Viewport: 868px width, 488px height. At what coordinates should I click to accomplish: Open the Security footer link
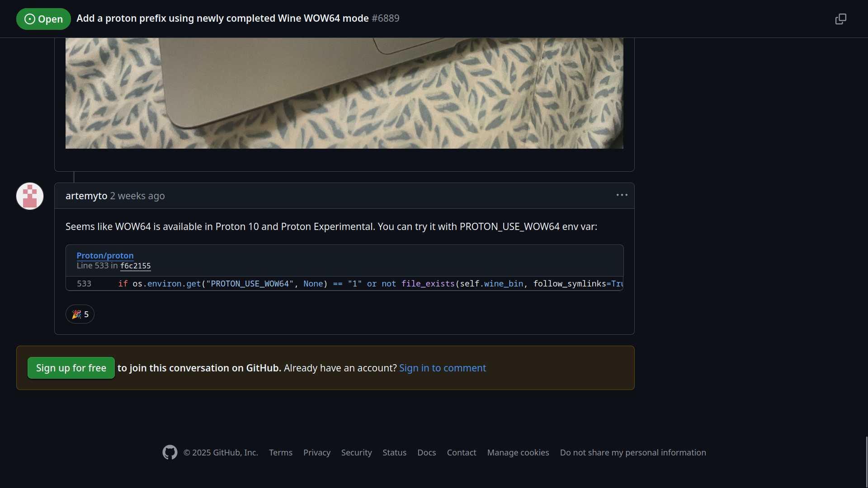pyautogui.click(x=356, y=452)
